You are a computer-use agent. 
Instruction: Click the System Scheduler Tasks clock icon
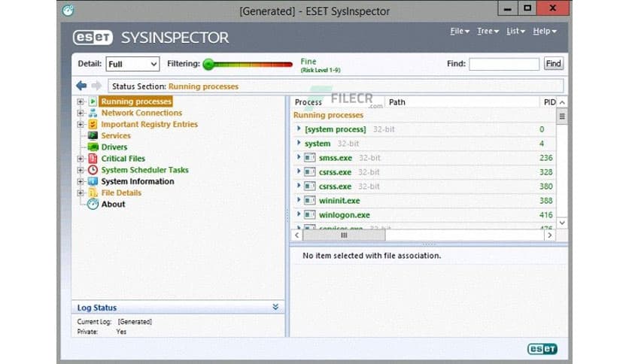coord(93,170)
